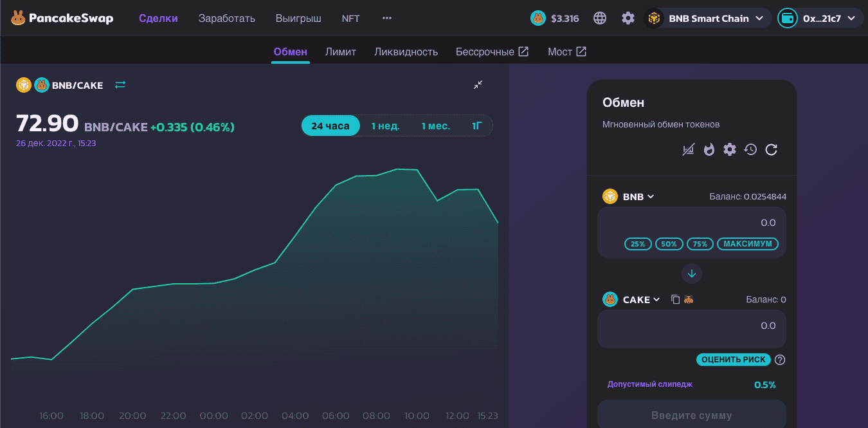868x428 pixels.
Task: Open Заработать menu
Action: [x=227, y=18]
